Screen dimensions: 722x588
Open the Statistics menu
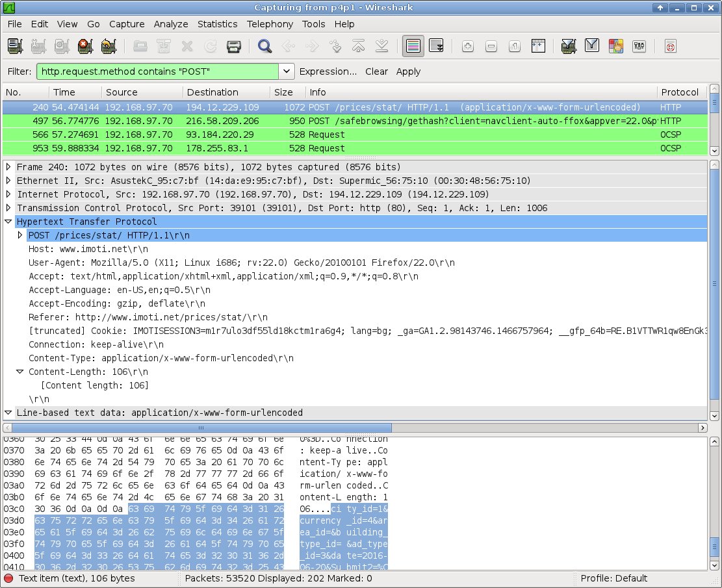pyautogui.click(x=217, y=24)
